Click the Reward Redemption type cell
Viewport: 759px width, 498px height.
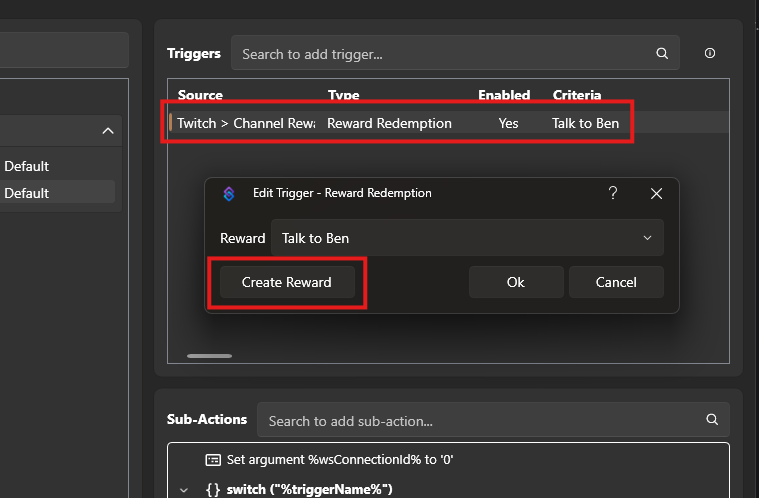coord(389,123)
